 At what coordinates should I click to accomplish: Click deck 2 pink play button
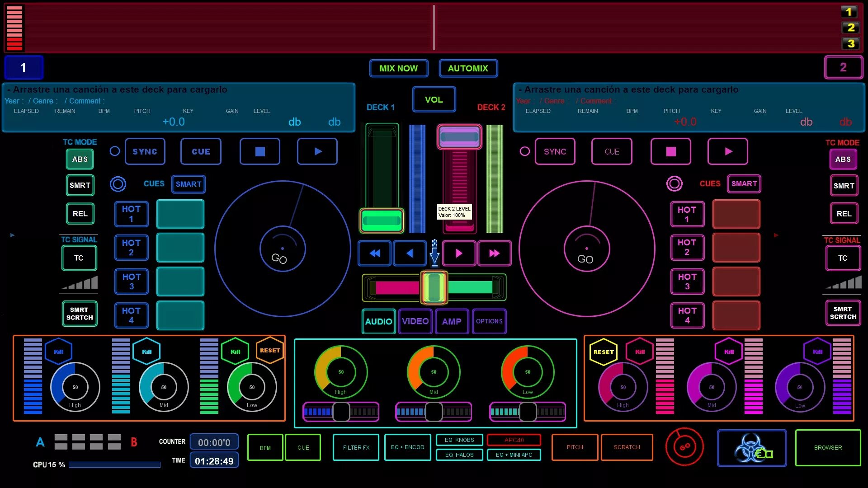pos(727,152)
